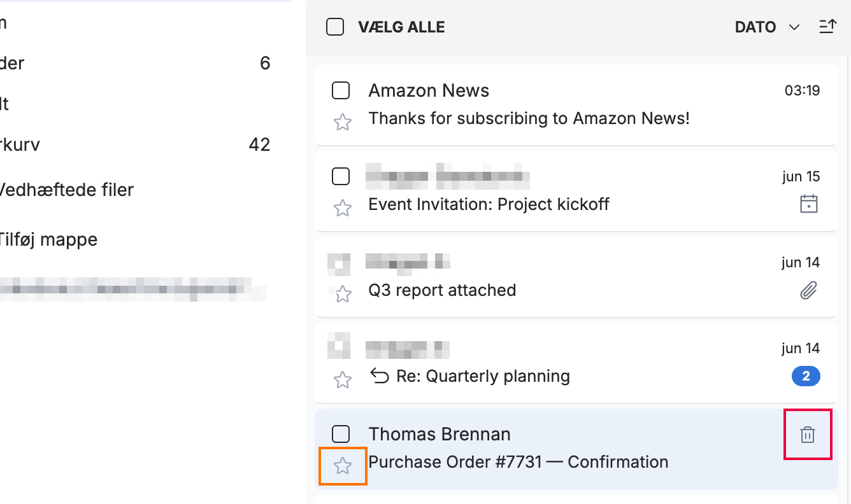Delete the Thomas Brennan email with trash icon
This screenshot has width=851, height=504.
click(x=807, y=435)
